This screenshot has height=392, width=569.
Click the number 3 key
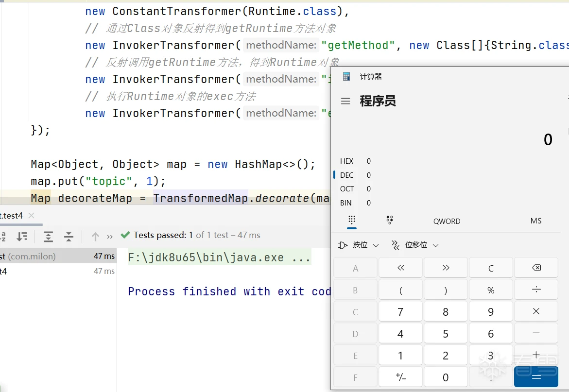point(491,355)
